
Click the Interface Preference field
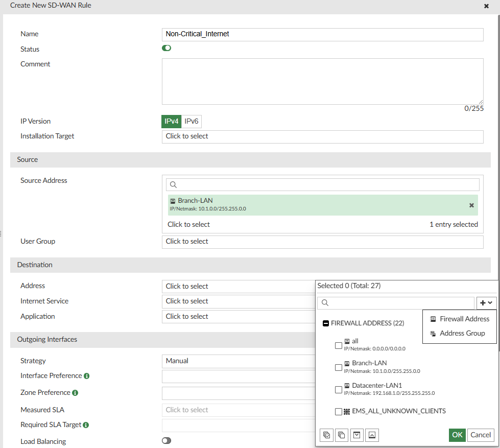pyautogui.click(x=239, y=376)
